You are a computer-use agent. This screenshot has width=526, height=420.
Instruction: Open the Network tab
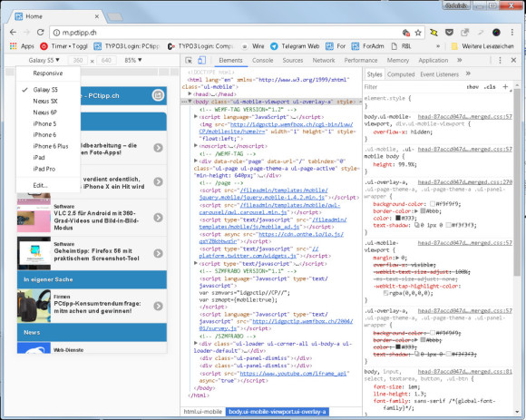click(x=324, y=61)
